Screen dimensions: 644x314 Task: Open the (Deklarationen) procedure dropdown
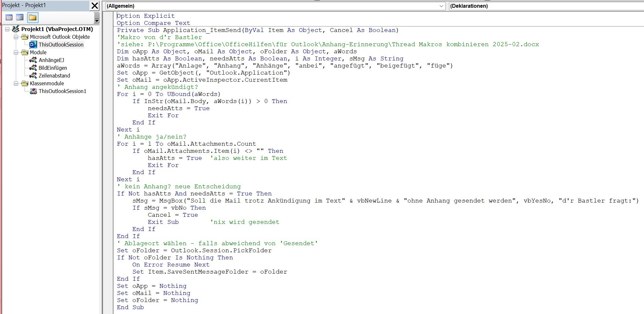pyautogui.click(x=546, y=6)
